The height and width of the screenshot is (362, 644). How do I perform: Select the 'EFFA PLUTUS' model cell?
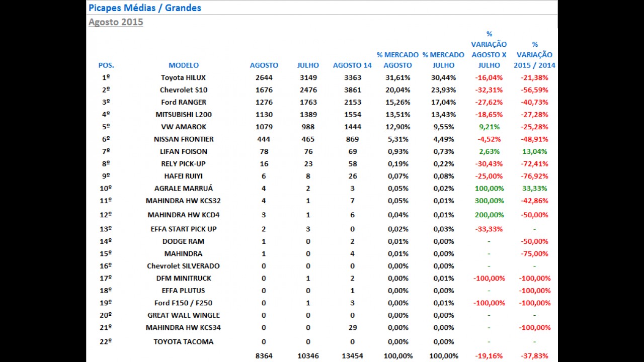184,291
